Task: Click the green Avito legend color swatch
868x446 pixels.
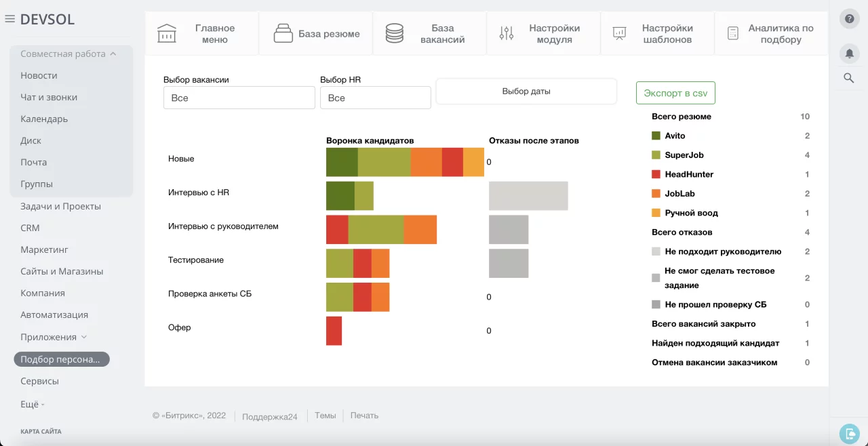Action: coord(656,136)
